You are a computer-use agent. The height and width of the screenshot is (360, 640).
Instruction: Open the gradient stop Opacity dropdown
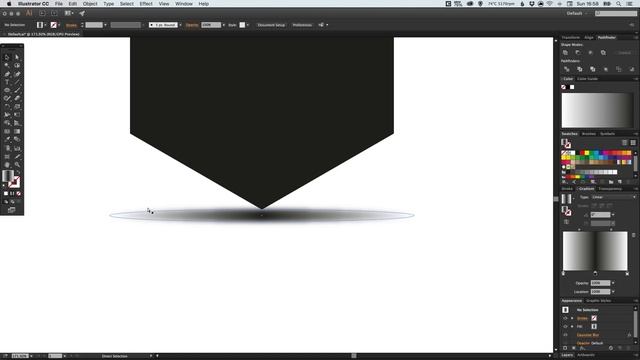pyautogui.click(x=613, y=283)
